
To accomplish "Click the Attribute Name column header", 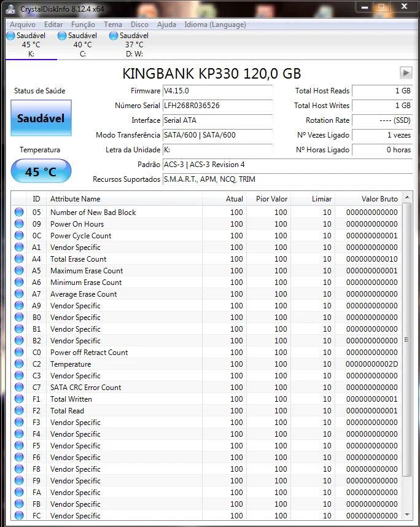I will point(124,199).
